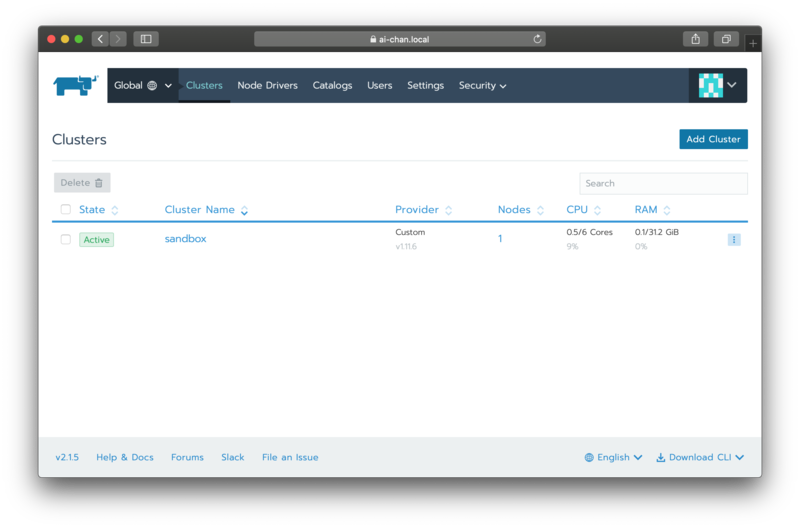Open the Catalogs tab

click(332, 86)
